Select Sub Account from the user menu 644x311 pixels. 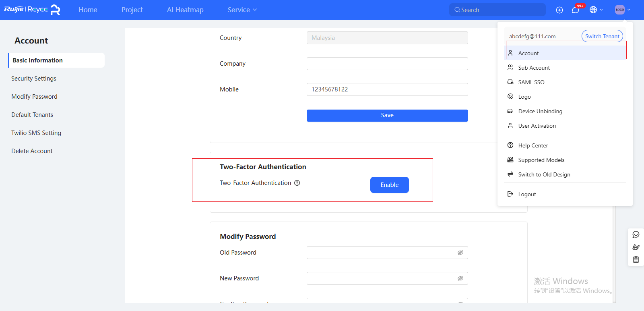(x=534, y=68)
